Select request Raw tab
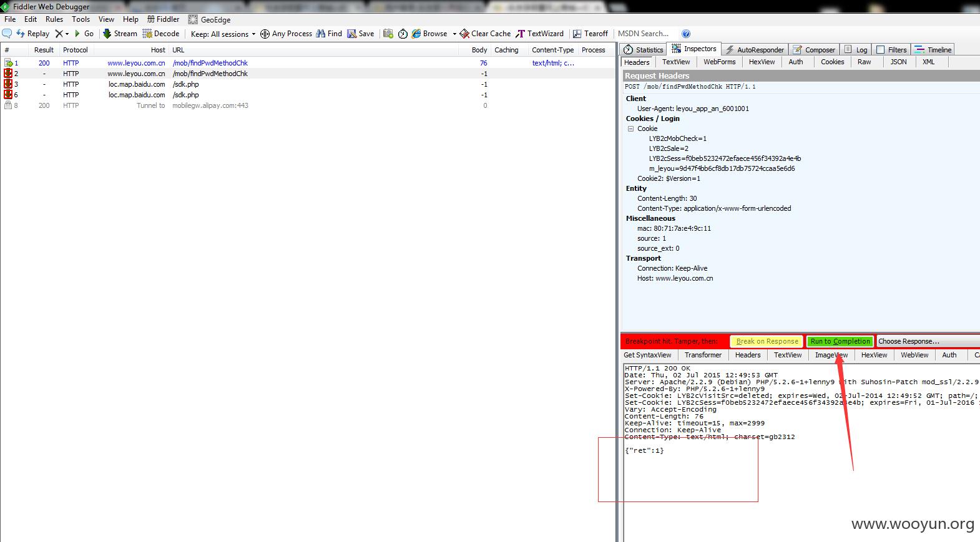The height and width of the screenshot is (542, 980). pos(864,62)
